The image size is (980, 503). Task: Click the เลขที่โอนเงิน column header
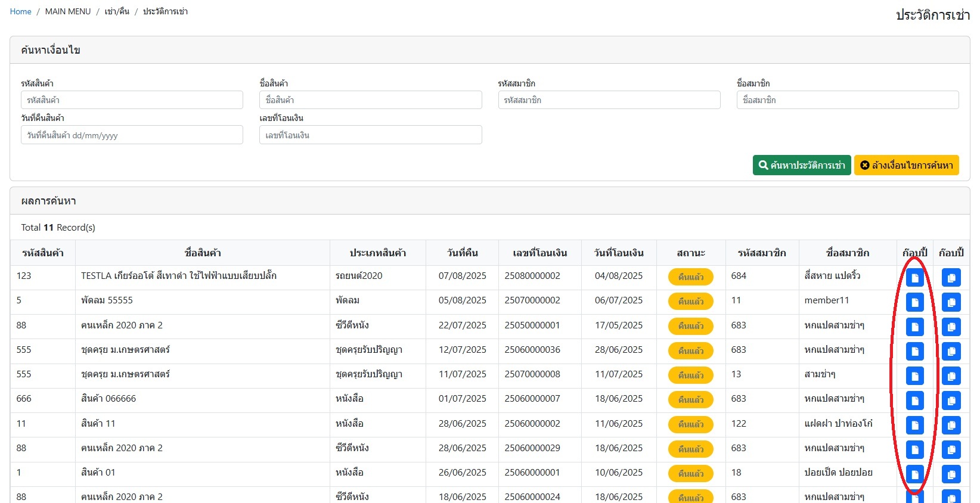[540, 253]
